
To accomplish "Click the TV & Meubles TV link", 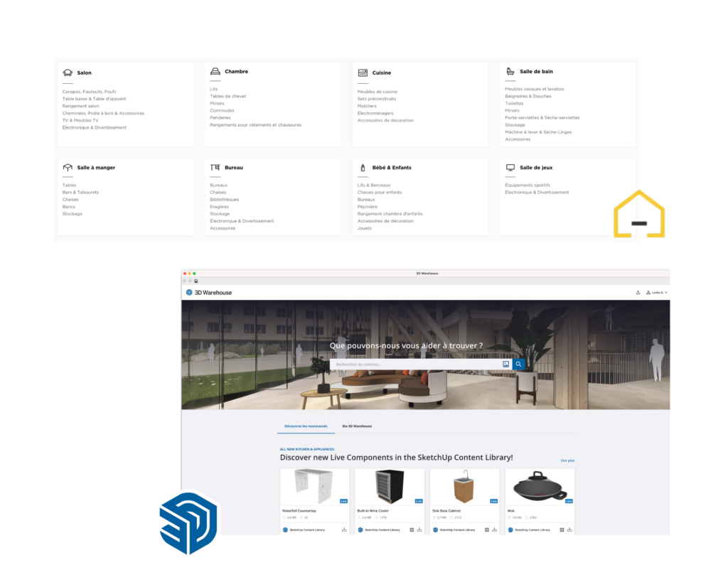I will click(80, 120).
